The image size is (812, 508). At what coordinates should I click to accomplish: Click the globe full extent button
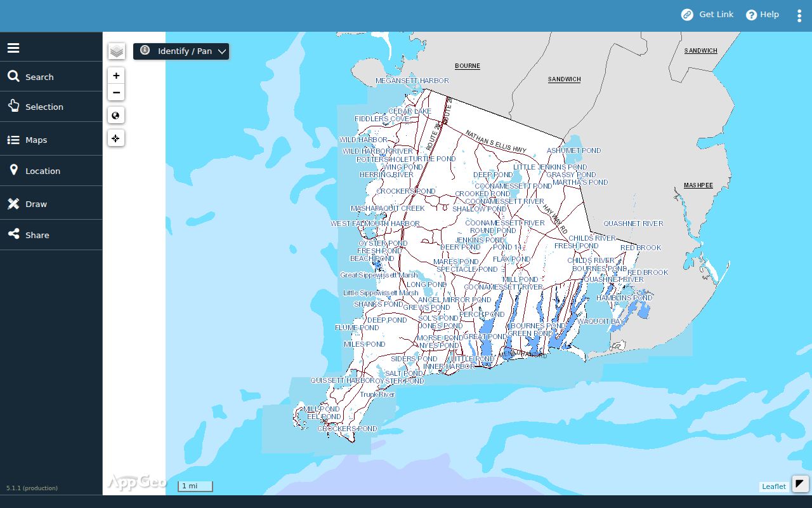coord(116,116)
